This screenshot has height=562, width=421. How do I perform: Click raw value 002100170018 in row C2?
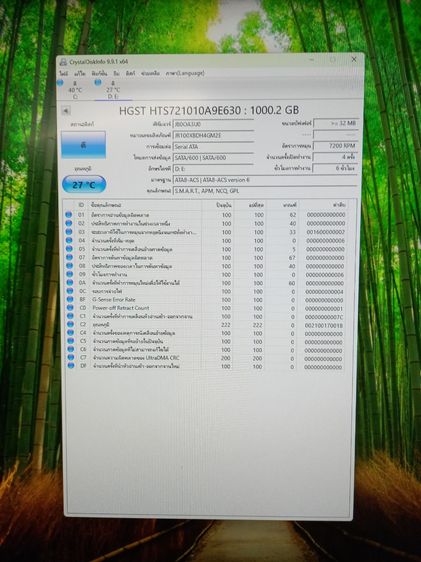[324, 325]
